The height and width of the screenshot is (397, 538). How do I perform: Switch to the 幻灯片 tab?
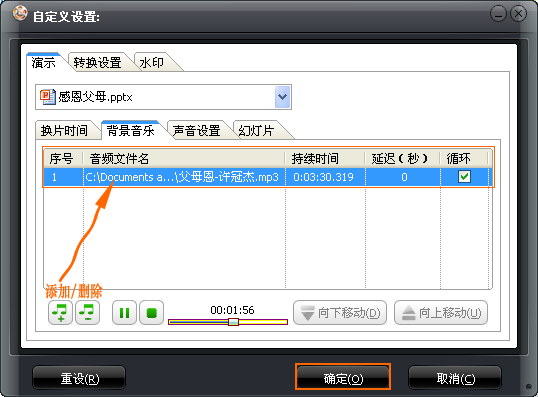(x=256, y=130)
